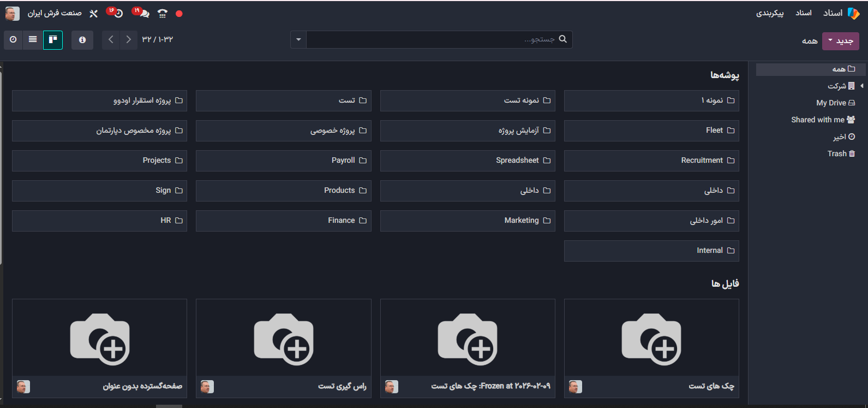The height and width of the screenshot is (408, 868).
Task: Open conversations chat icon with badge 19
Action: (x=143, y=14)
